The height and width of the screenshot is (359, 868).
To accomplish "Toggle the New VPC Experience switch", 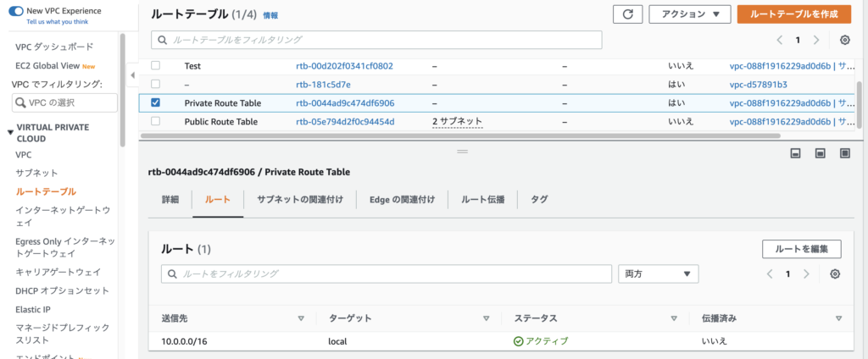I will tap(16, 10).
